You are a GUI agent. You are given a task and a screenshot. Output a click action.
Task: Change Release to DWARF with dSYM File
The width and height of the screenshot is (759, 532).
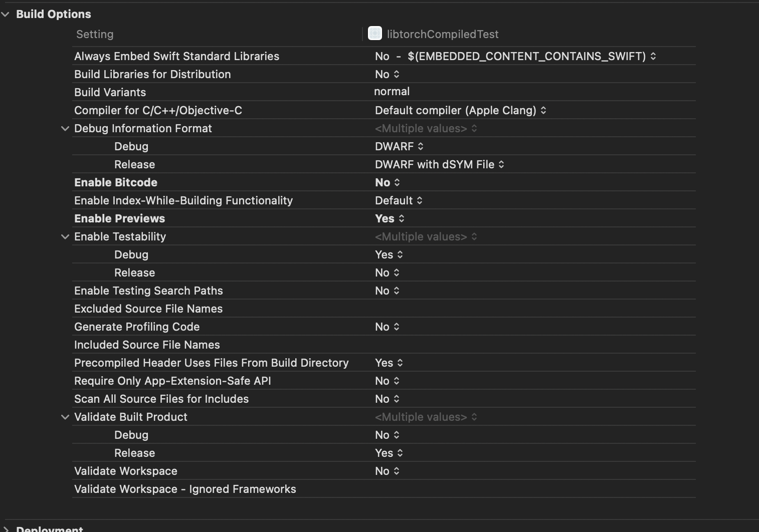(501, 164)
